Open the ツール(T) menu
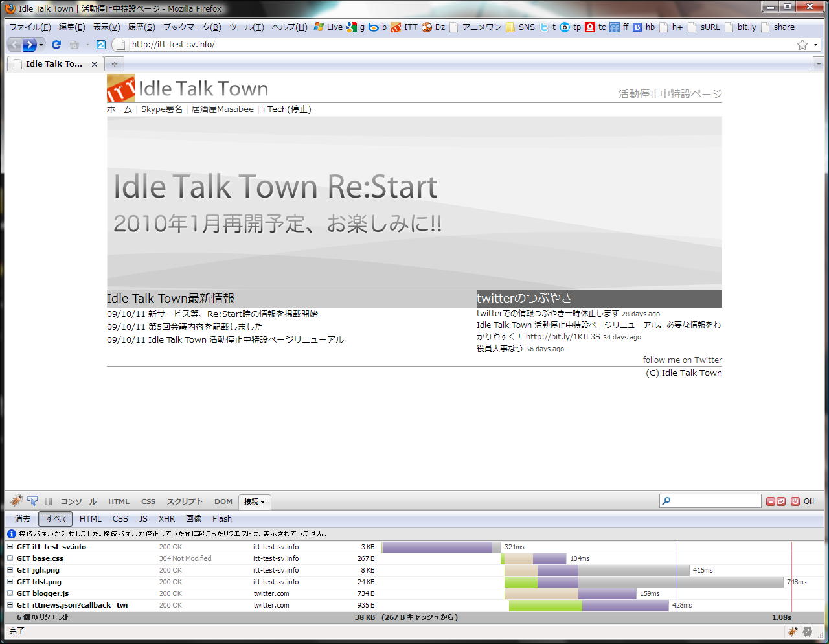This screenshot has width=829, height=644. click(247, 27)
